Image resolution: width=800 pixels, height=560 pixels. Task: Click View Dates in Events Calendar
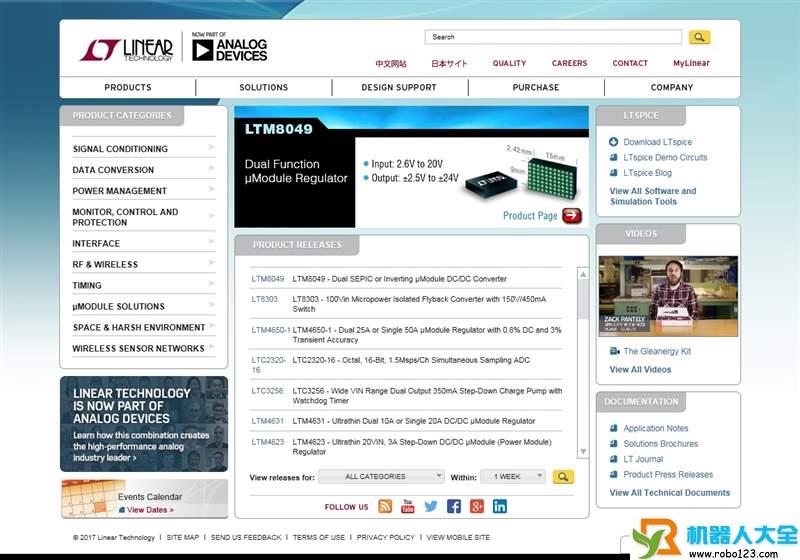[x=150, y=510]
